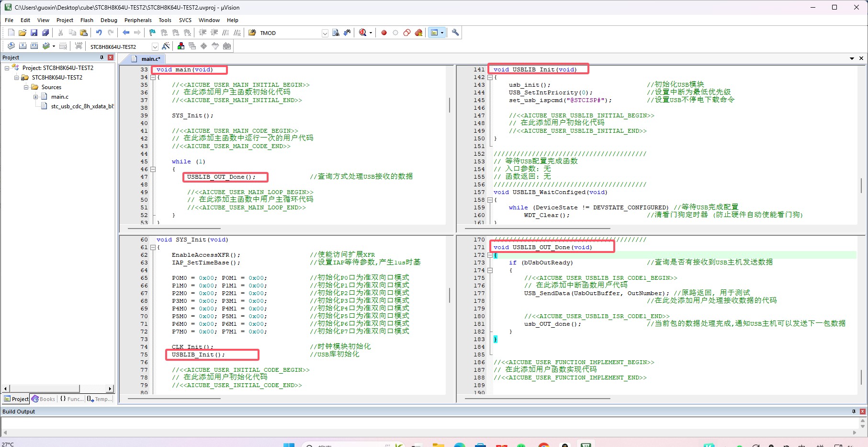
Task: Indent the selected text
Action: point(203,33)
